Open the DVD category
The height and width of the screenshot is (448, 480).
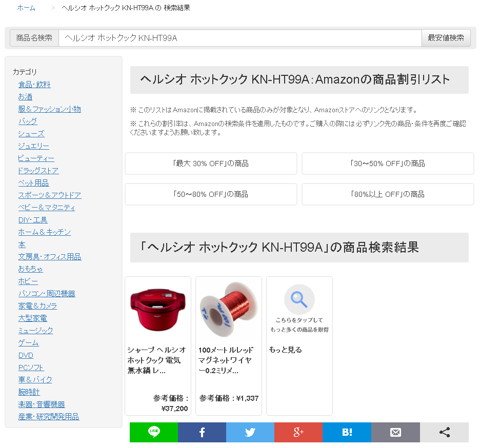coord(26,355)
